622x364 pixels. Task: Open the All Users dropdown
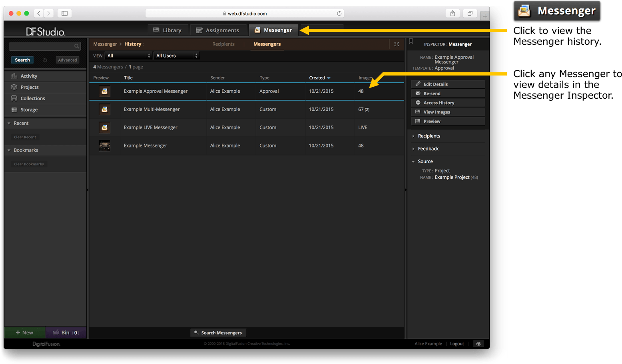pyautogui.click(x=177, y=56)
